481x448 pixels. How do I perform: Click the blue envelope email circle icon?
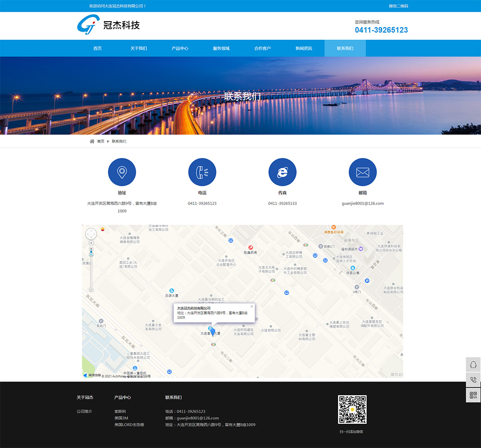(x=362, y=172)
